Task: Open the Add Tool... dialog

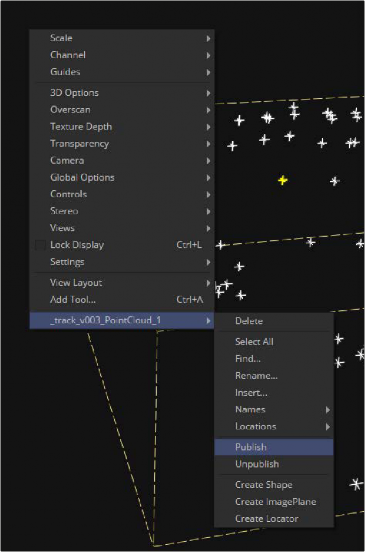Action: point(122,300)
